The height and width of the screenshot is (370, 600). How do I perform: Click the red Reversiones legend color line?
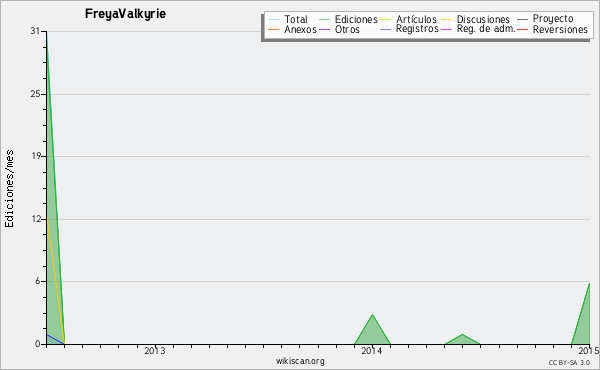point(522,29)
